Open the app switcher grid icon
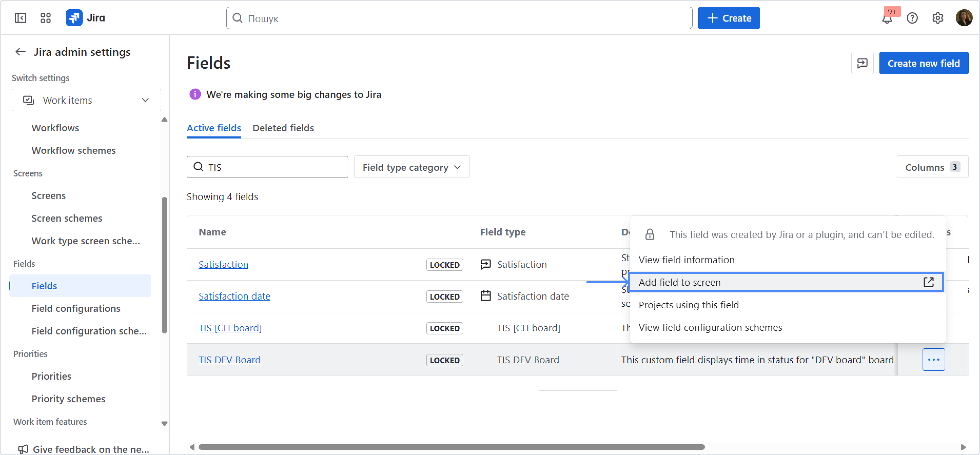 (x=46, y=18)
